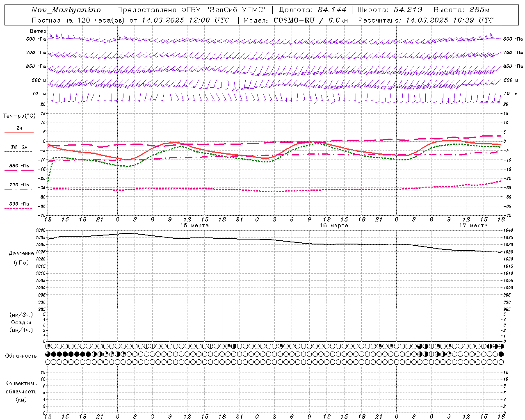Select the "Td 2м" dew point legend entry
This screenshot has width=525, height=420.
[x=19, y=147]
